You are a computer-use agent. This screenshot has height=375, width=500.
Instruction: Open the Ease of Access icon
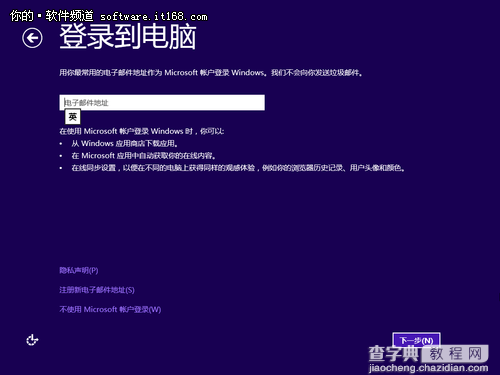32,340
